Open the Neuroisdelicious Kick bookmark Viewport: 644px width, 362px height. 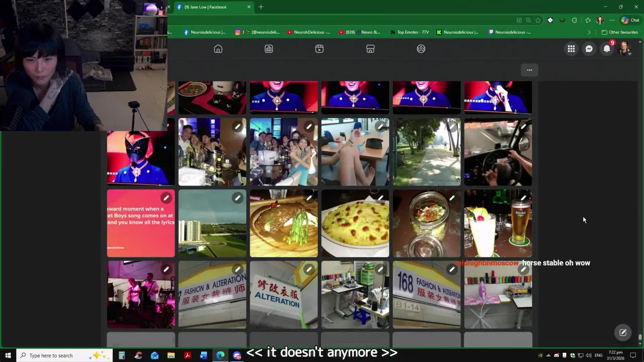[457, 32]
